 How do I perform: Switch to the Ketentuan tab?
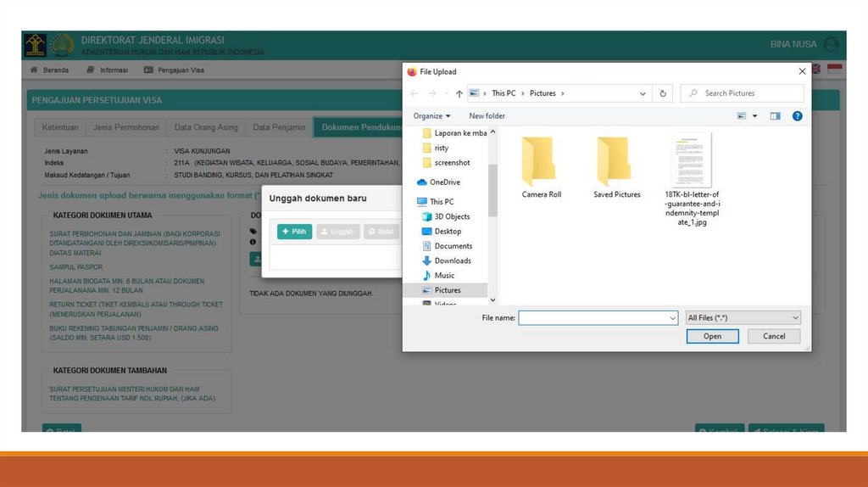tap(60, 127)
